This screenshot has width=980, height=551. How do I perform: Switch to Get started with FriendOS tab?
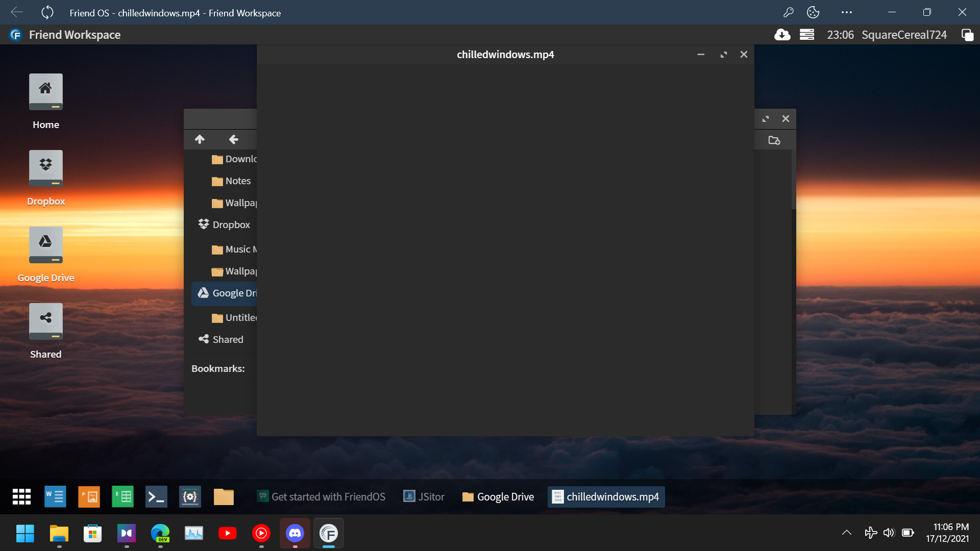(x=322, y=497)
